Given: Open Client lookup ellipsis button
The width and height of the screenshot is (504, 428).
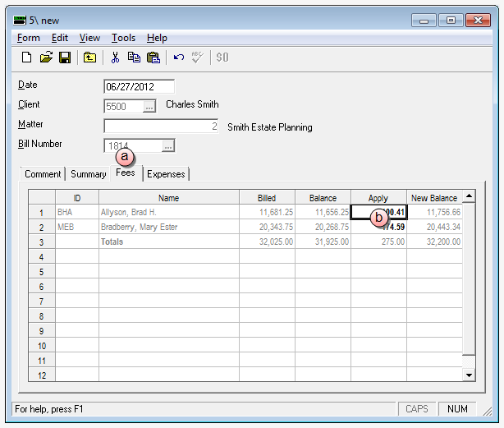Looking at the screenshot, I should coord(149,107).
